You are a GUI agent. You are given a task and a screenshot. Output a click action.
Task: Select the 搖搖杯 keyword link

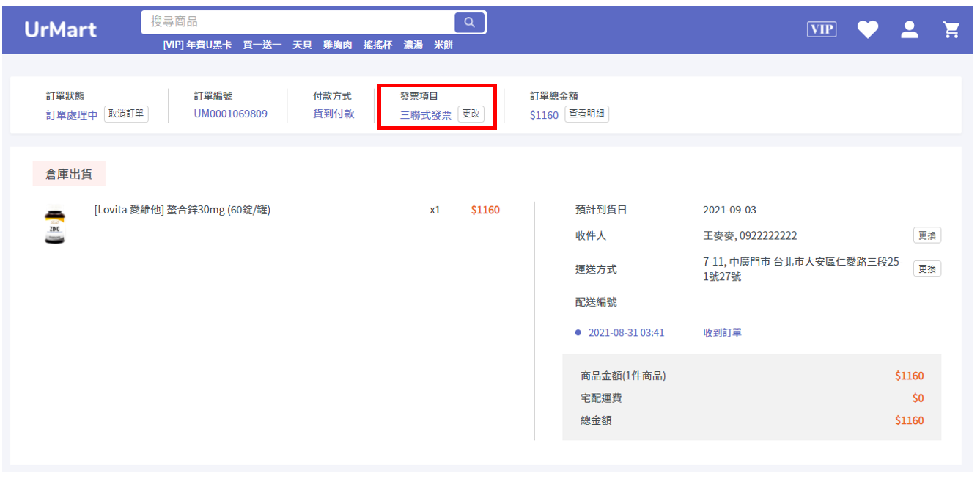(x=377, y=45)
